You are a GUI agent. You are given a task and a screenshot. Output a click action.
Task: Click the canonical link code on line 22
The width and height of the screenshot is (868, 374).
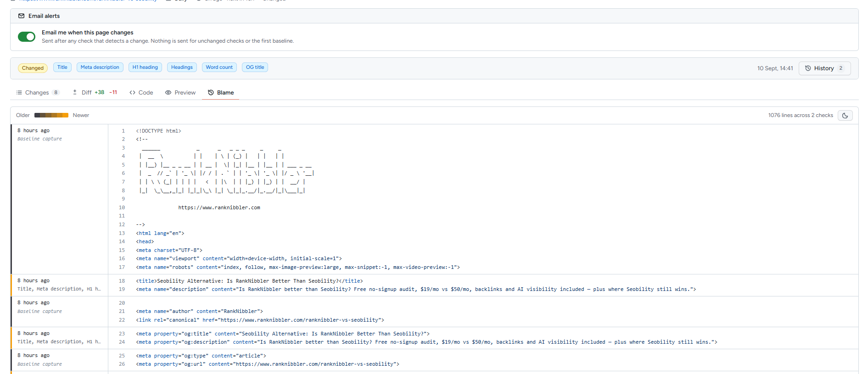pyautogui.click(x=260, y=320)
